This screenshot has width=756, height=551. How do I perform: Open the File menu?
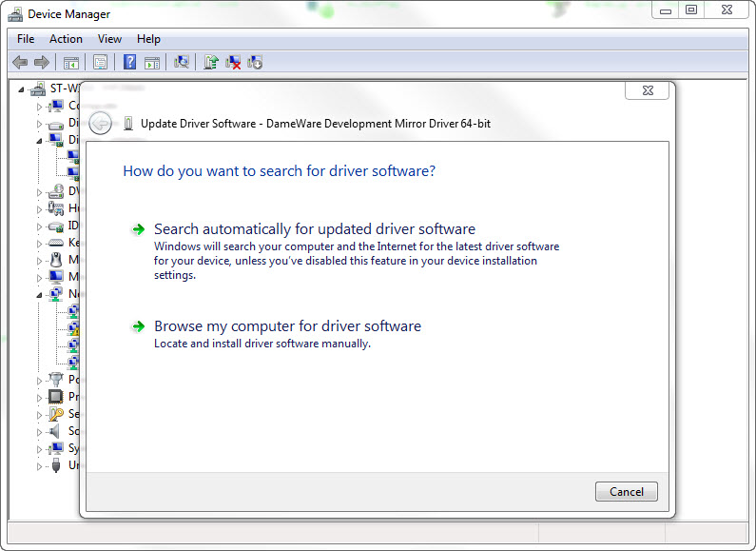point(26,39)
